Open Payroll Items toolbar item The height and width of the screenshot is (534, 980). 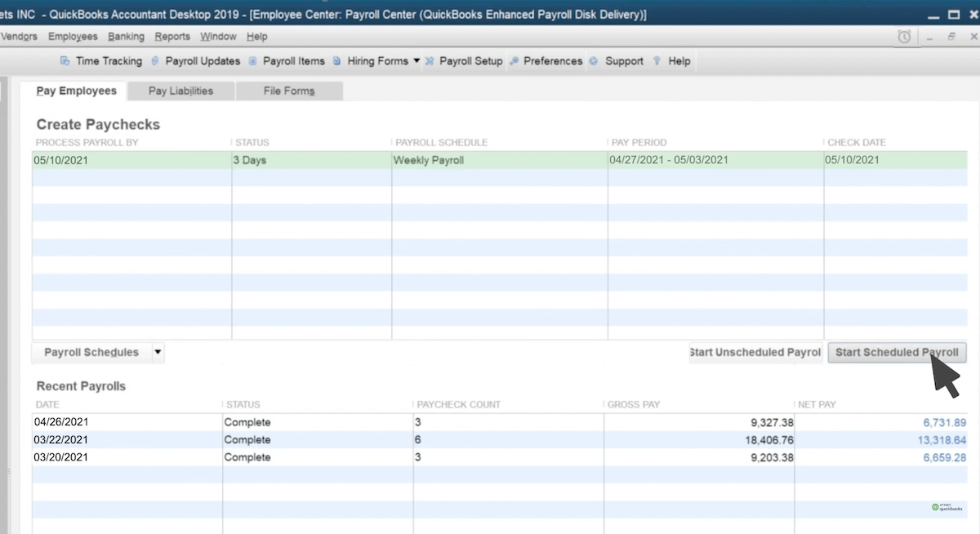click(294, 61)
